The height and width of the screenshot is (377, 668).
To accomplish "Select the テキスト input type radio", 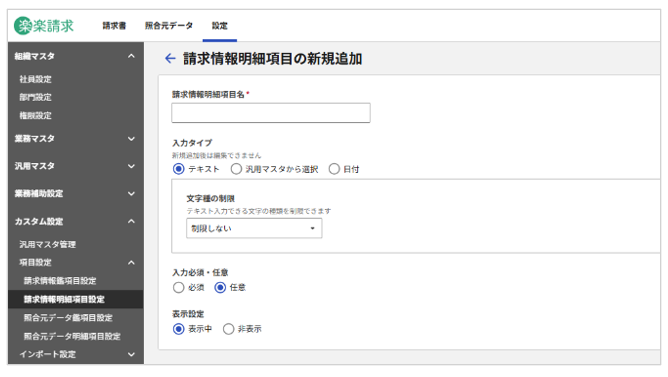I will (179, 169).
